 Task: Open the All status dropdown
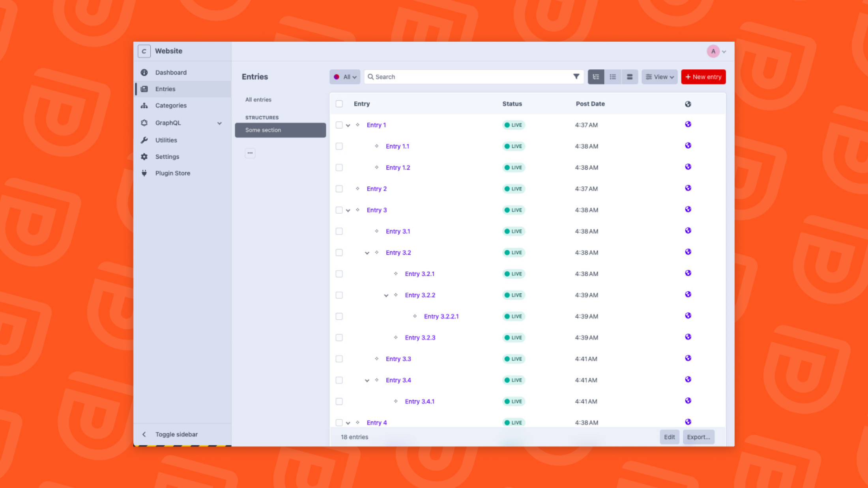(345, 77)
